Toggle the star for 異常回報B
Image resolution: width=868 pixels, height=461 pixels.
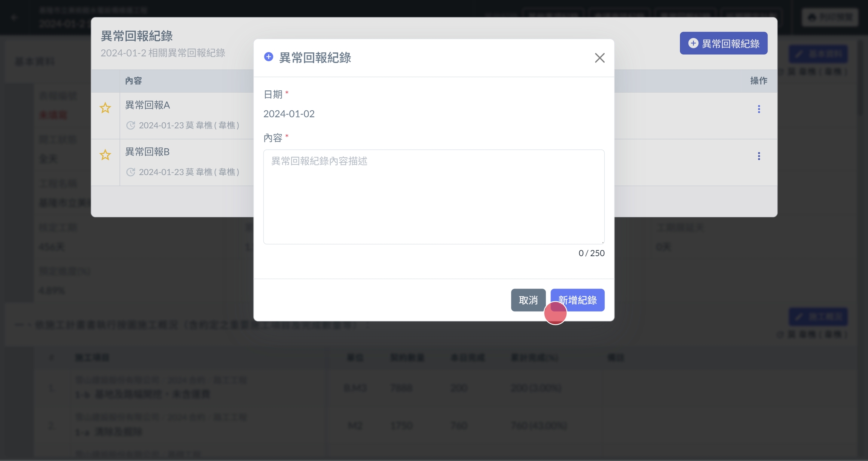pos(105,155)
